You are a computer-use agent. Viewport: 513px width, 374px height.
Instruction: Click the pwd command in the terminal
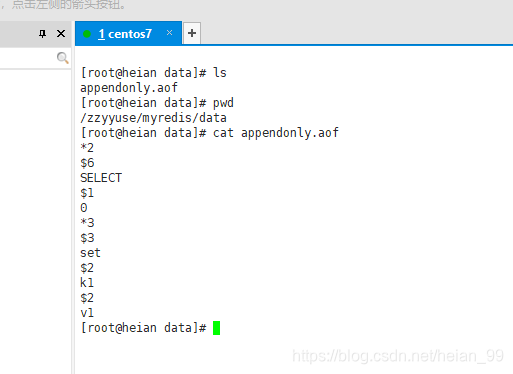223,103
